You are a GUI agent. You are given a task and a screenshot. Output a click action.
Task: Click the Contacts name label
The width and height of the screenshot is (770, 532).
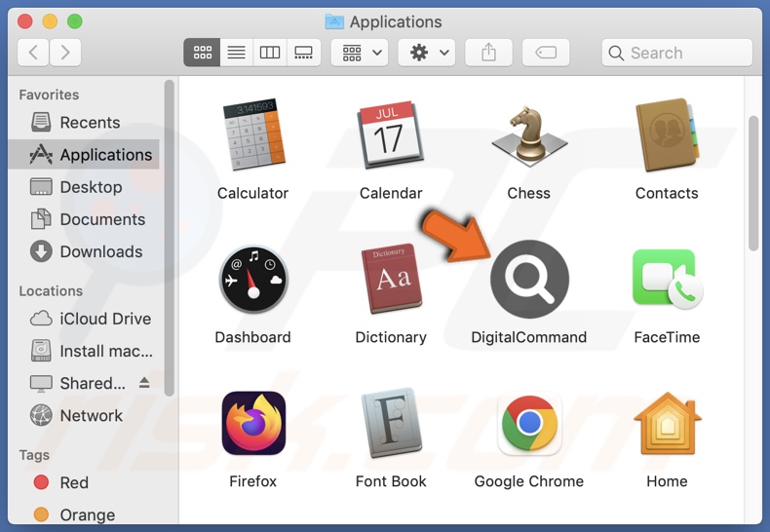coord(667,193)
